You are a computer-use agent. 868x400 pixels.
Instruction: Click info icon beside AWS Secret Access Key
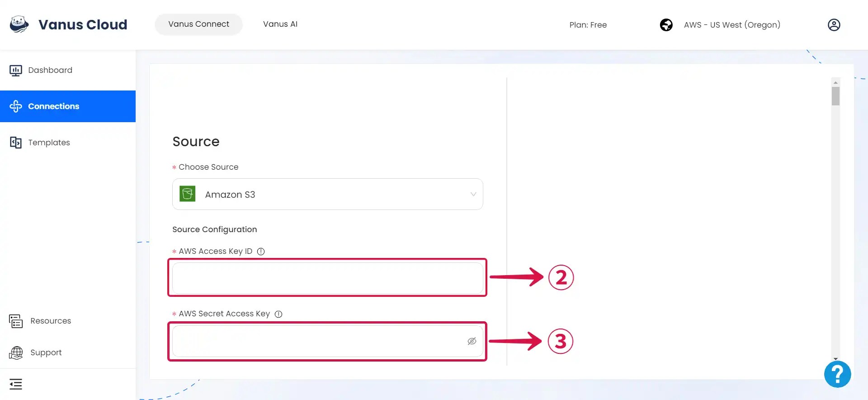click(x=278, y=314)
